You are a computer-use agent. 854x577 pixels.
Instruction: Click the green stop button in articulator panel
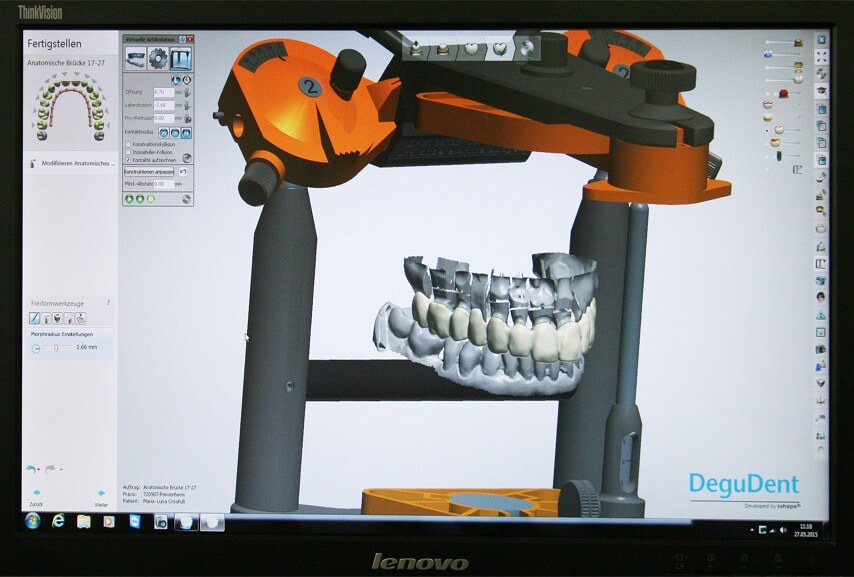point(140,199)
